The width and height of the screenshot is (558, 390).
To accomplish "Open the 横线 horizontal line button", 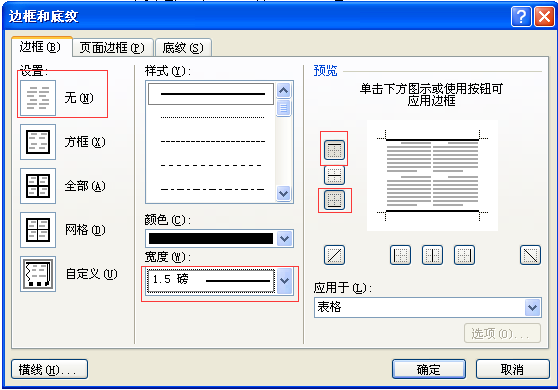I will (x=49, y=369).
